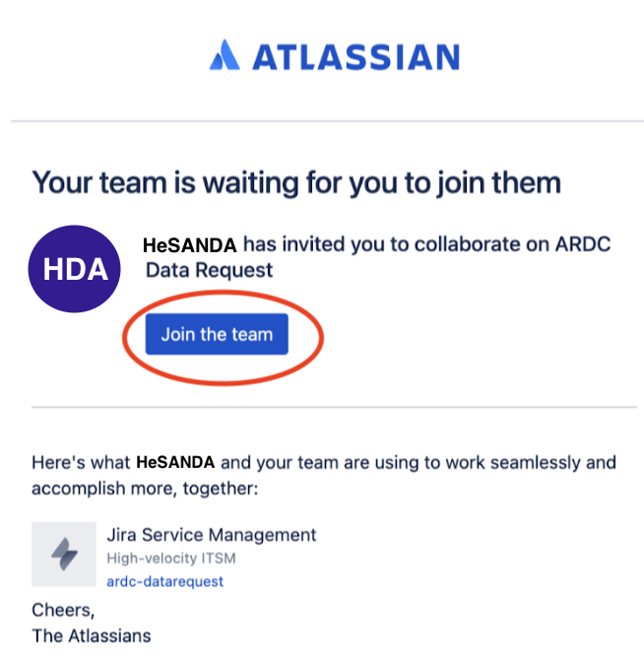The width and height of the screenshot is (644, 666).
Task: Click 'The Atlassians' signature text
Action: coord(92,635)
